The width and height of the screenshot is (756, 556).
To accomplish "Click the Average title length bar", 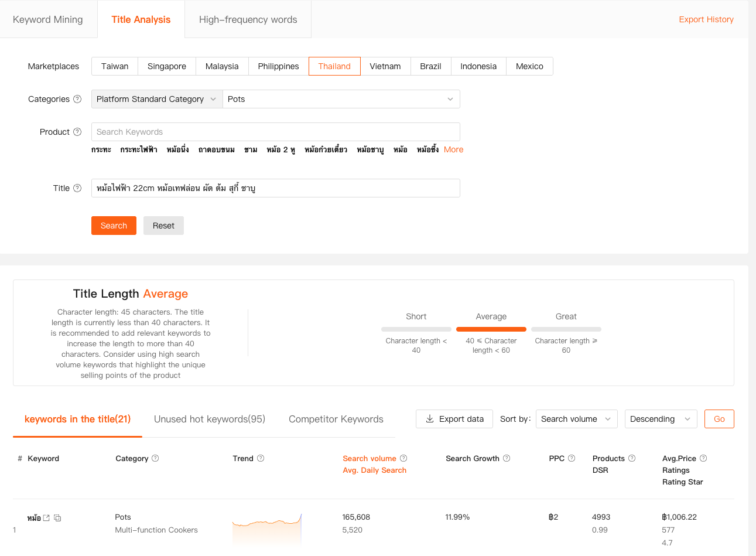I will coord(491,329).
